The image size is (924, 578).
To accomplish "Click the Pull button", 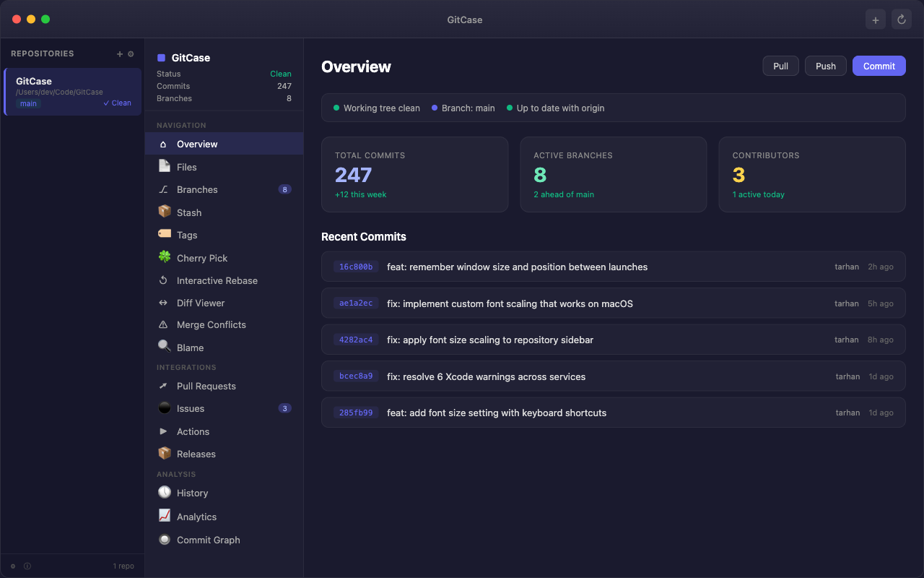I will [x=780, y=65].
